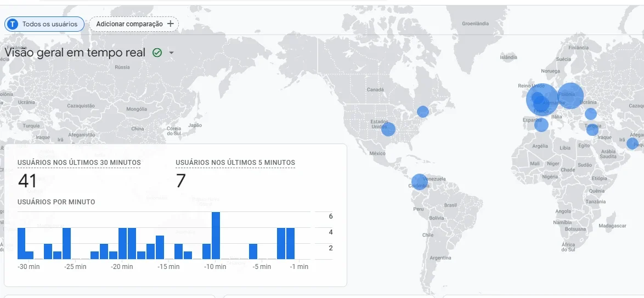Click the Argélia map label
Screen dimensions: 644x298
(x=540, y=146)
